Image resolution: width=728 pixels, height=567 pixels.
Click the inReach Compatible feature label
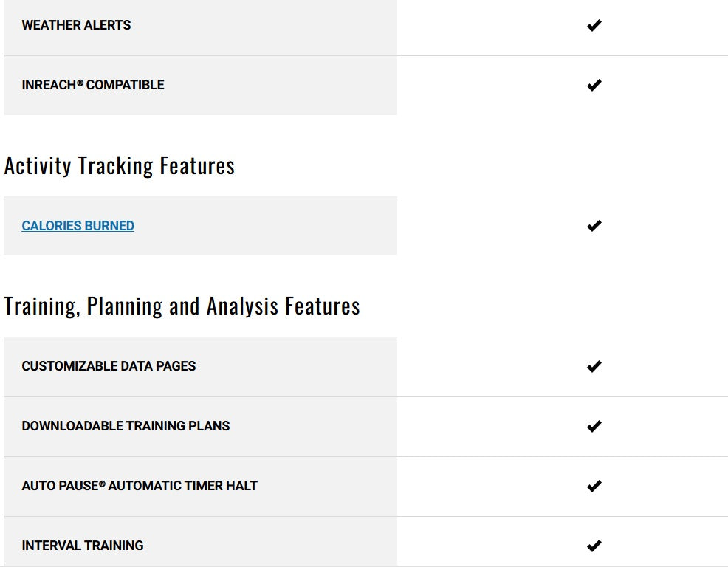(93, 85)
